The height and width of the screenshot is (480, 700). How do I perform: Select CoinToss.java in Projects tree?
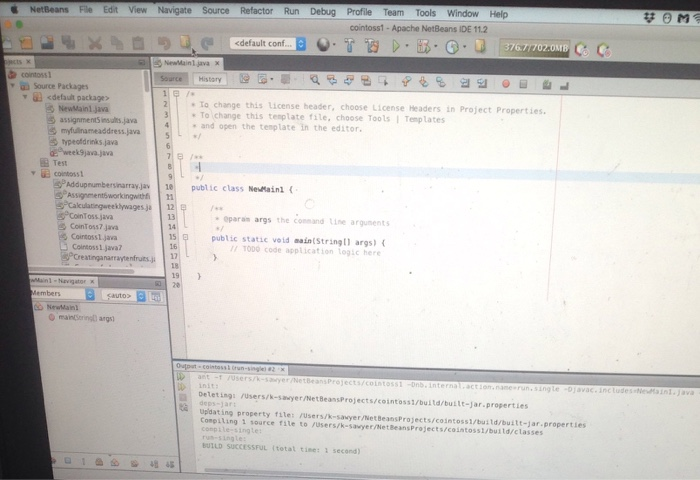pos(91,216)
